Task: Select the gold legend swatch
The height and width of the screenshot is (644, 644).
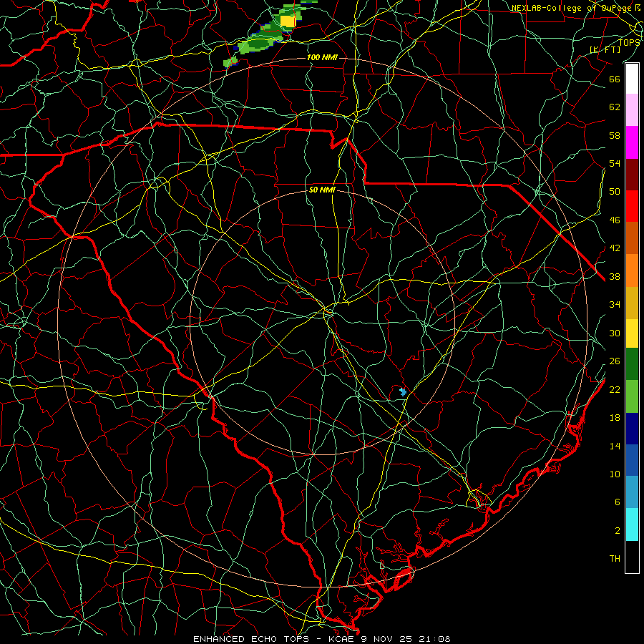Action: [632, 303]
